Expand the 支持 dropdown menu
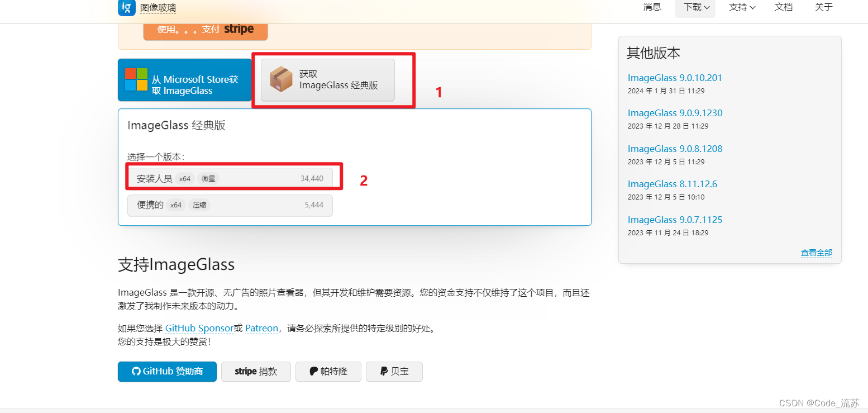 [742, 7]
